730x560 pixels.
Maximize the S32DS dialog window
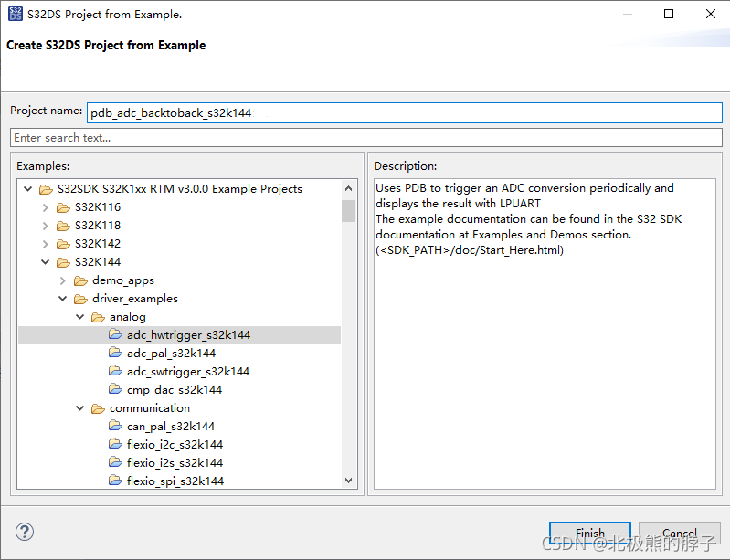tap(669, 14)
